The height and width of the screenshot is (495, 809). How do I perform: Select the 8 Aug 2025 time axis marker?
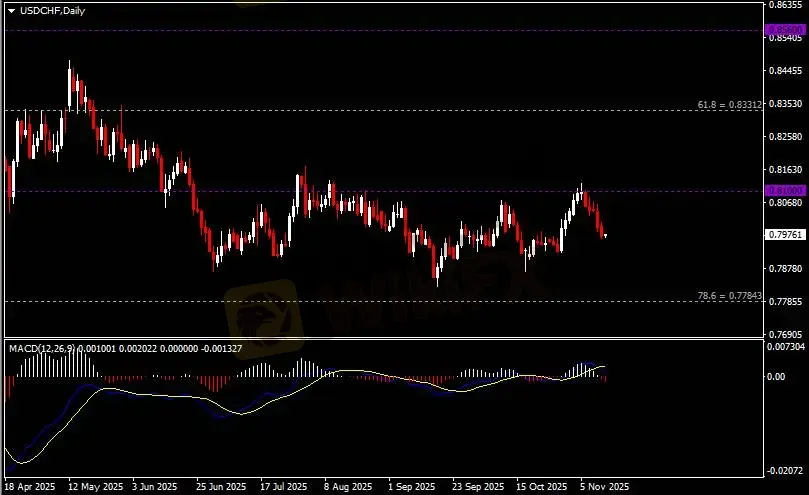349,487
